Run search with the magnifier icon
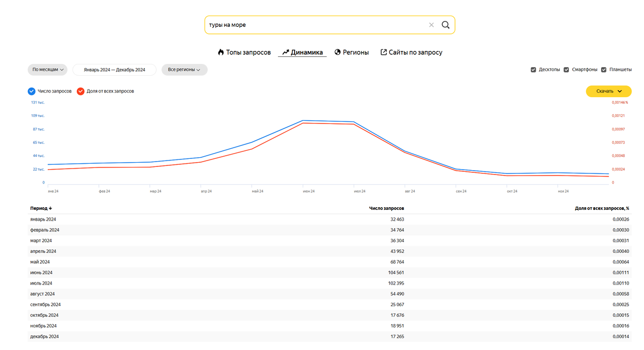The width and height of the screenshot is (644, 350). (x=445, y=25)
